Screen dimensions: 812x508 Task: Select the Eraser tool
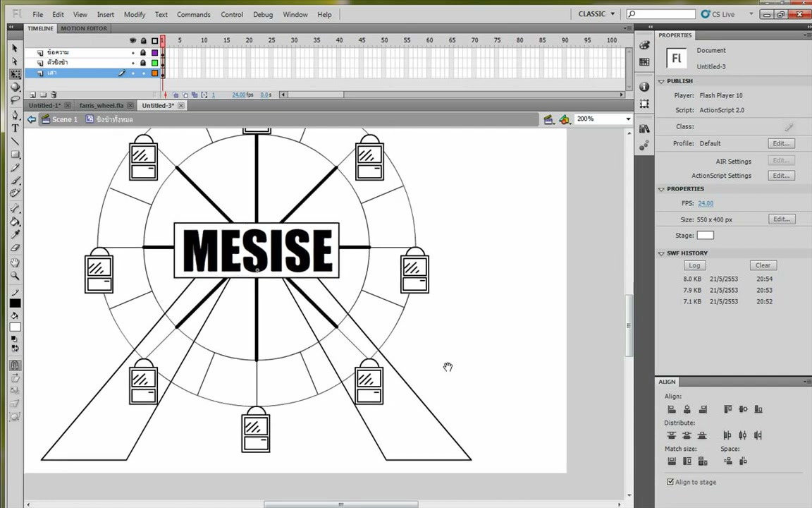pyautogui.click(x=15, y=248)
